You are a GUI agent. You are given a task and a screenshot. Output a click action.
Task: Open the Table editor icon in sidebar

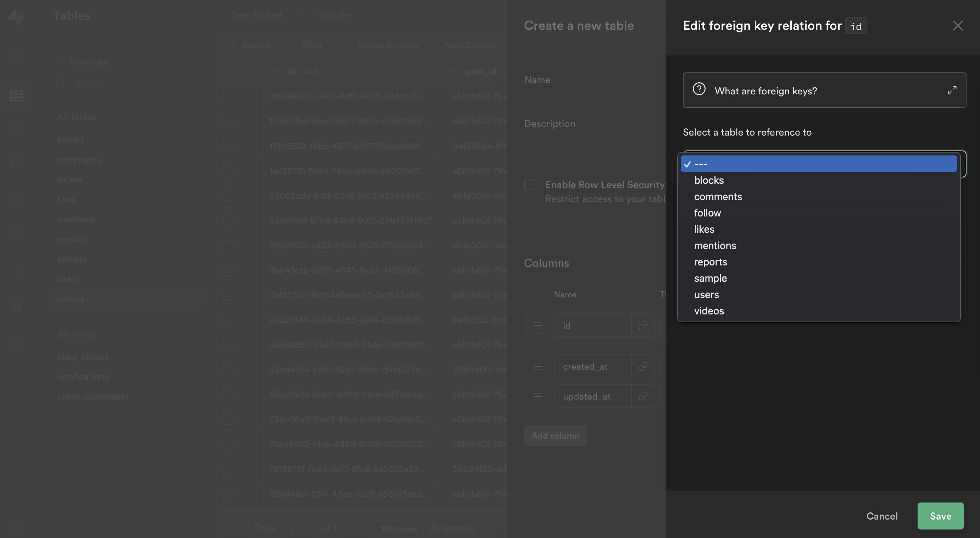pyautogui.click(x=16, y=95)
